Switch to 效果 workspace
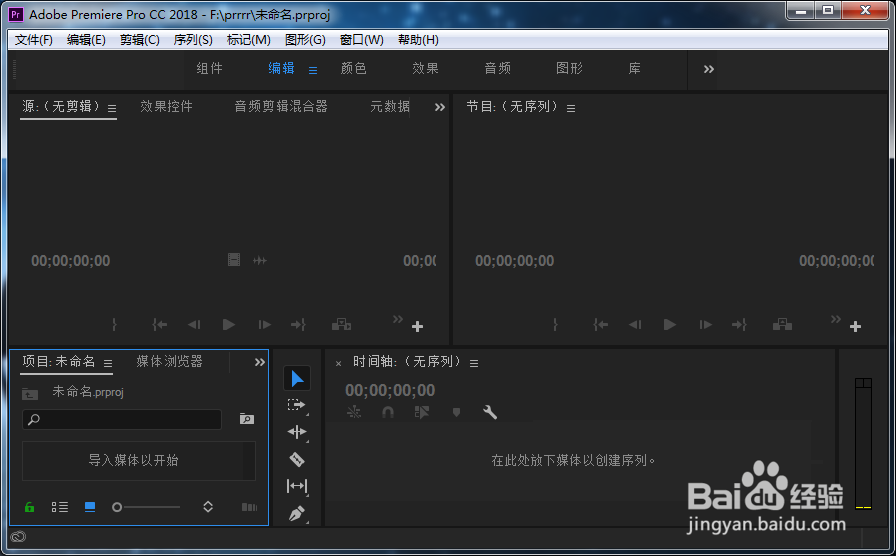Image resolution: width=896 pixels, height=556 pixels. (425, 69)
